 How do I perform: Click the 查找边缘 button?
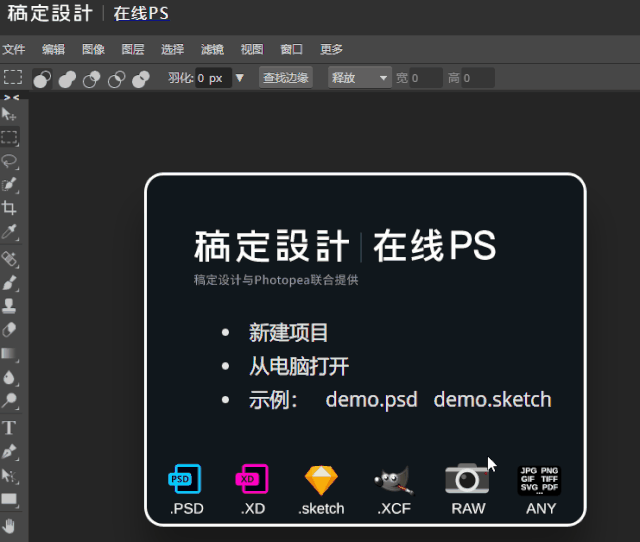point(286,78)
